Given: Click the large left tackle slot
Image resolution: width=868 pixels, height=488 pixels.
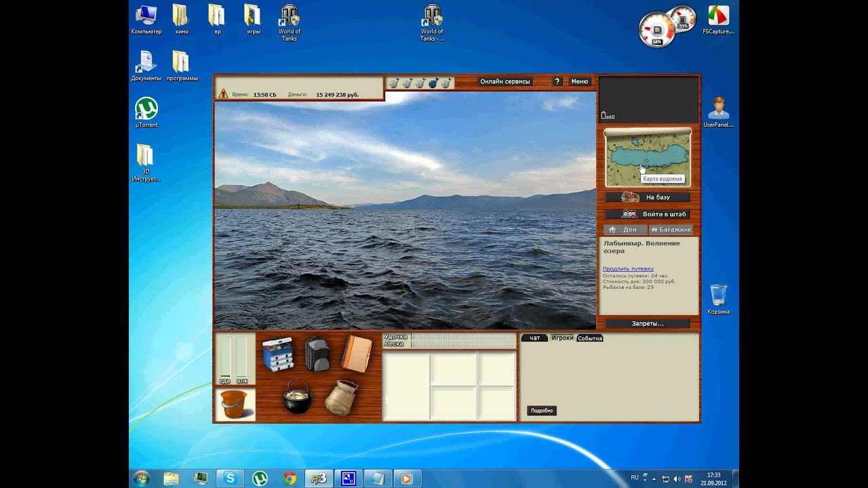Looking at the screenshot, I should coord(407,386).
